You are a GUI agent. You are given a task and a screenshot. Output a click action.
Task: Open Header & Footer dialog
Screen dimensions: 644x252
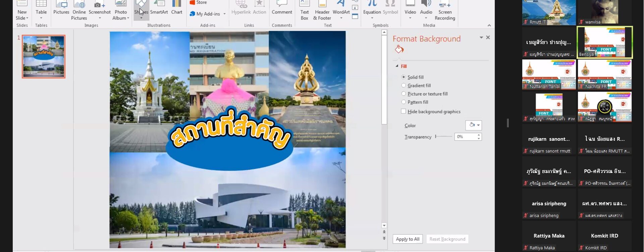coord(322,10)
